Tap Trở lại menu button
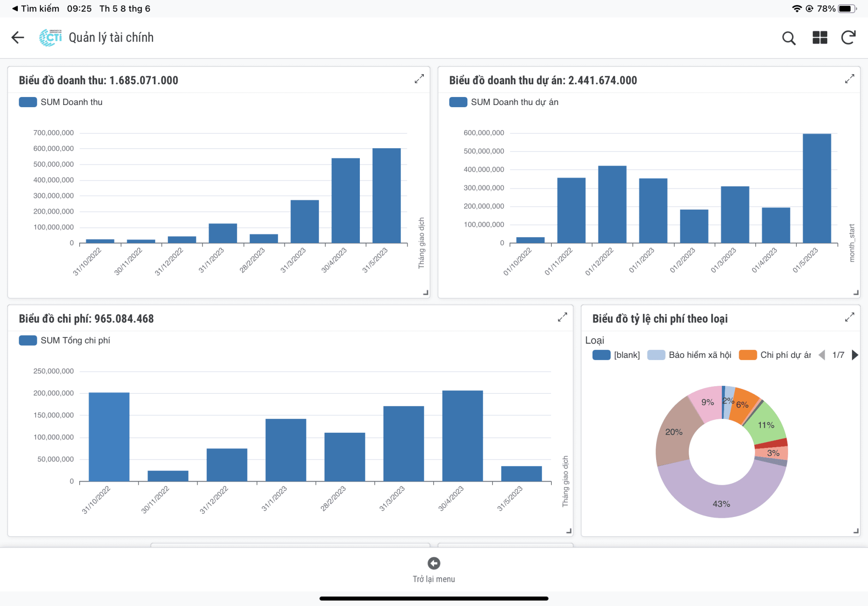The width and height of the screenshot is (868, 606). [434, 569]
